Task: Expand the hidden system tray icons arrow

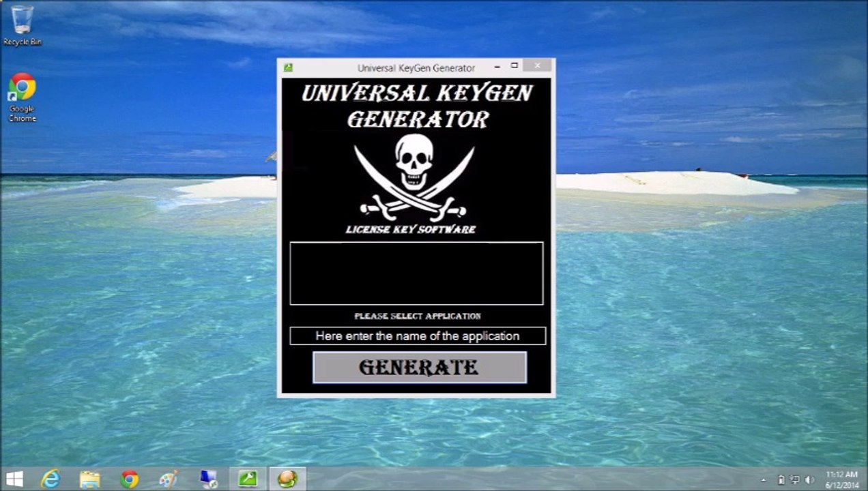Action: [x=764, y=480]
